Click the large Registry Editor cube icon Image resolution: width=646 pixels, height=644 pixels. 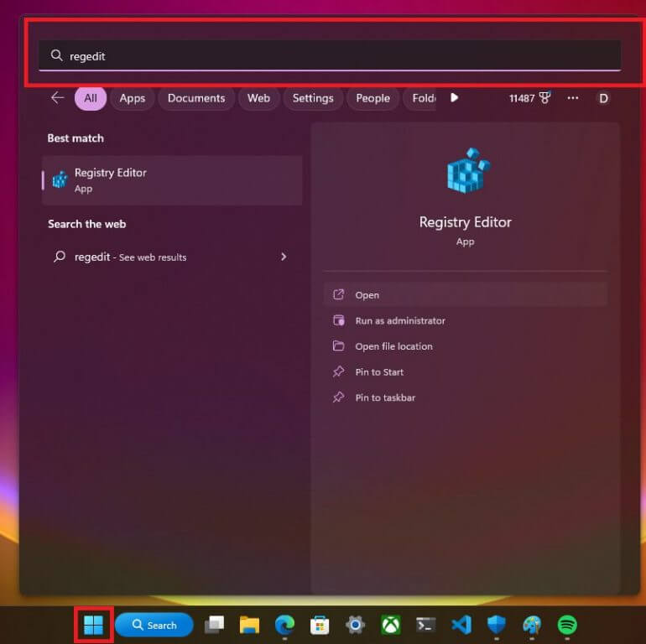click(x=468, y=170)
